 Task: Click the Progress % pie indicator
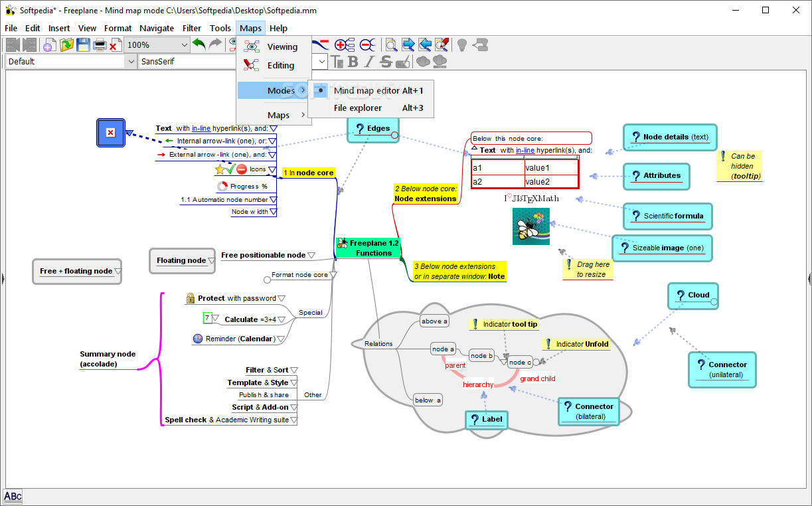click(x=222, y=187)
